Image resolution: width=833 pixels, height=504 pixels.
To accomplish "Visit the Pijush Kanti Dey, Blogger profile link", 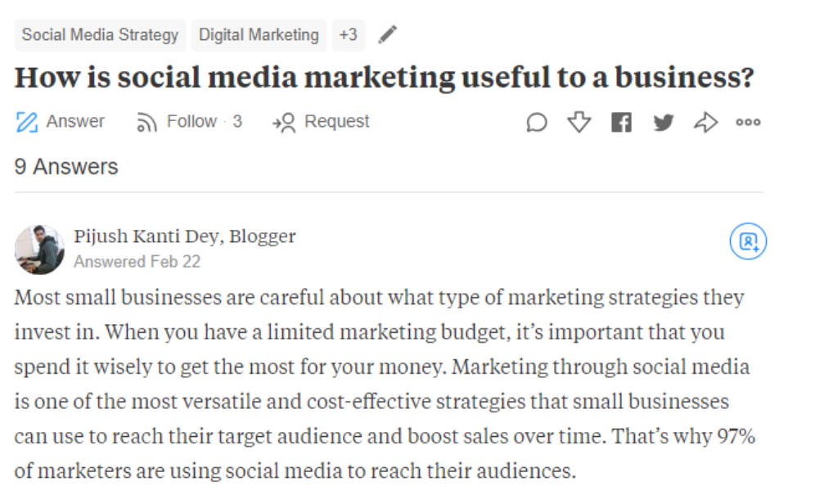I will (x=184, y=237).
